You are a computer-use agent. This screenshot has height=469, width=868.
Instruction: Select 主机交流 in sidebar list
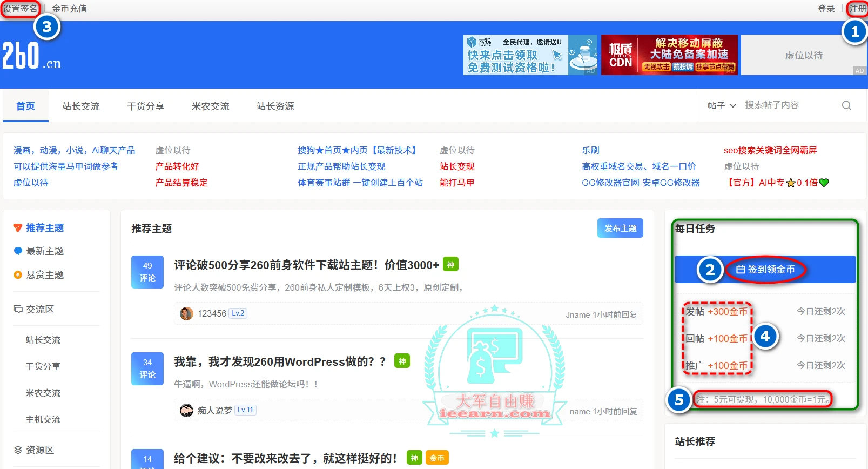click(x=43, y=419)
